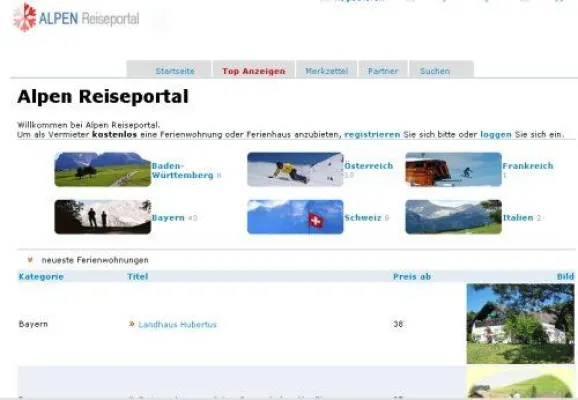Sort by the Titel column header
Screen dimensions: 578x400
click(138, 277)
